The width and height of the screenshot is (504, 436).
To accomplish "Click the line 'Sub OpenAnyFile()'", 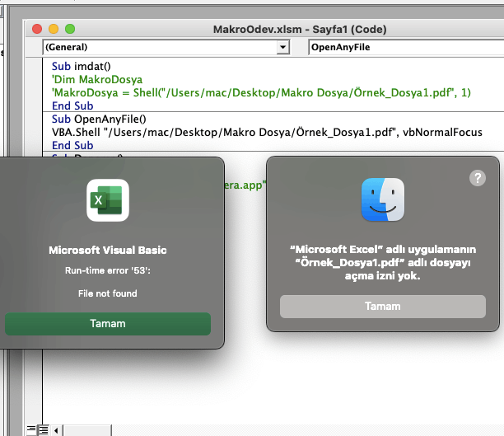I will coord(99,119).
